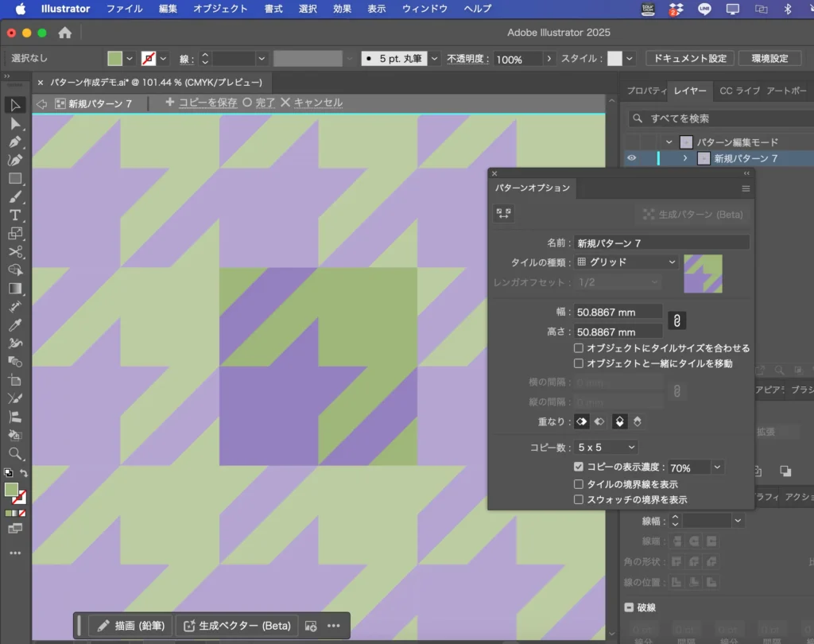Toggle the width-height link chain icon
This screenshot has height=644, width=814.
(x=676, y=320)
